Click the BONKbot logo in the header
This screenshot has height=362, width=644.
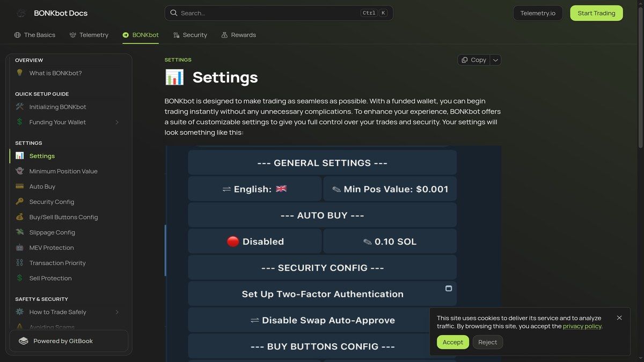[21, 12]
